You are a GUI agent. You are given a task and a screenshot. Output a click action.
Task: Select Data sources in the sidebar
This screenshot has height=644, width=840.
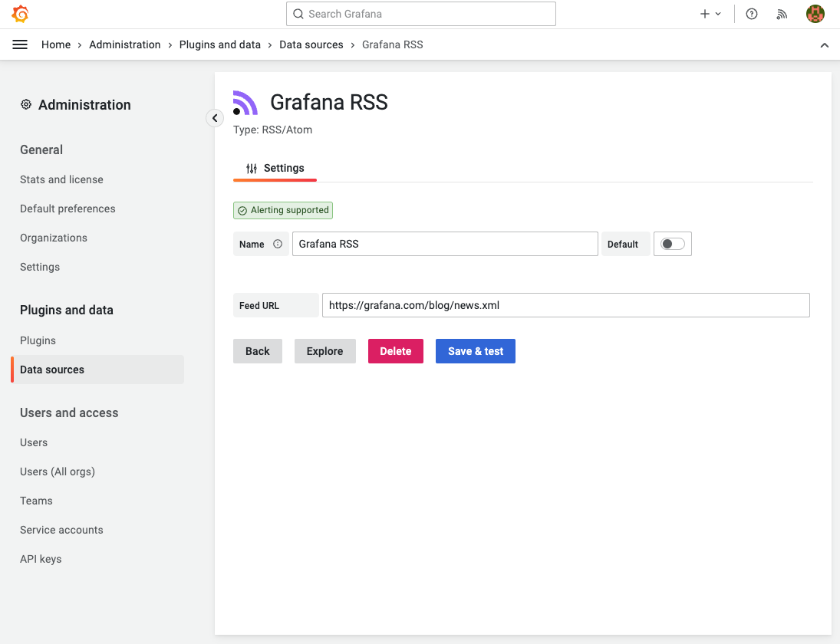[97, 370]
